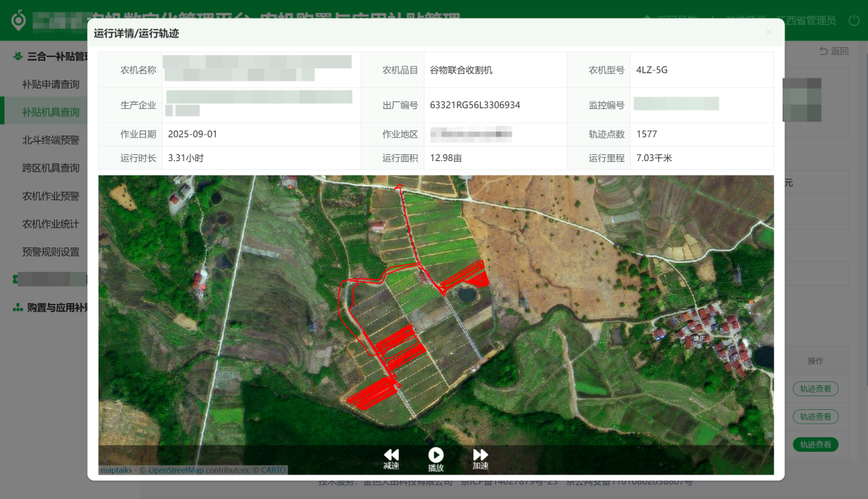Click the maptalks attribution link
Image resolution: width=868 pixels, height=499 pixels.
(x=116, y=470)
